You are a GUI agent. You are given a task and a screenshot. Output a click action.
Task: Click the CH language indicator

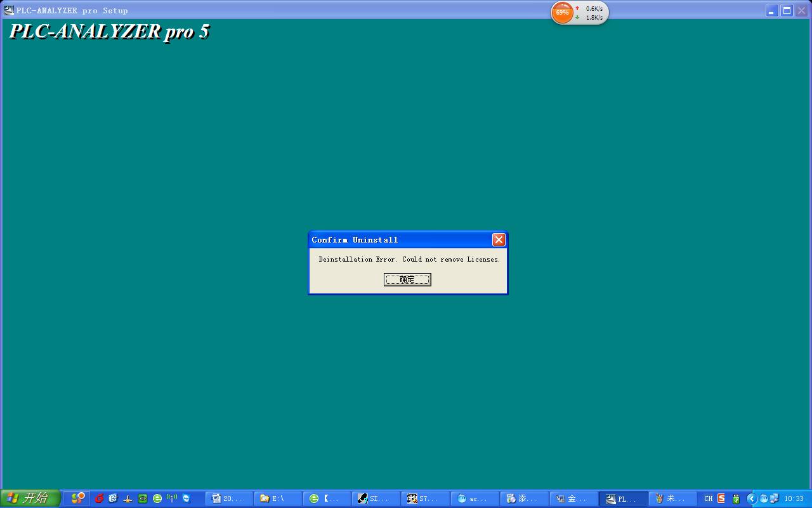[x=709, y=498]
